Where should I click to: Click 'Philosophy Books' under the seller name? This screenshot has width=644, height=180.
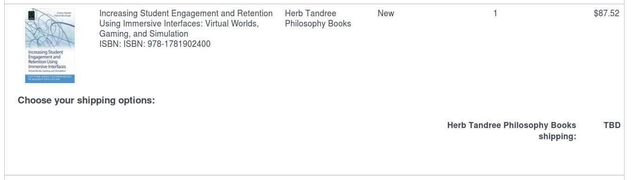318,24
